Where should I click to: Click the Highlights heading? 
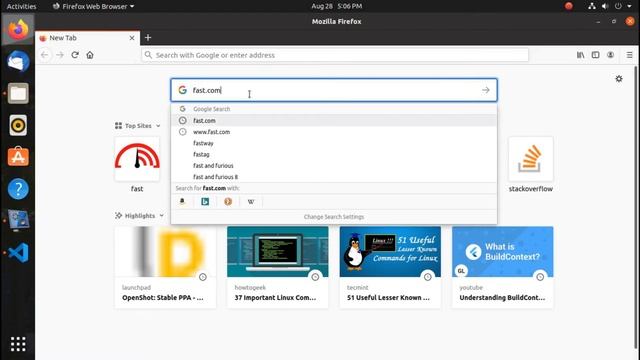point(140,216)
